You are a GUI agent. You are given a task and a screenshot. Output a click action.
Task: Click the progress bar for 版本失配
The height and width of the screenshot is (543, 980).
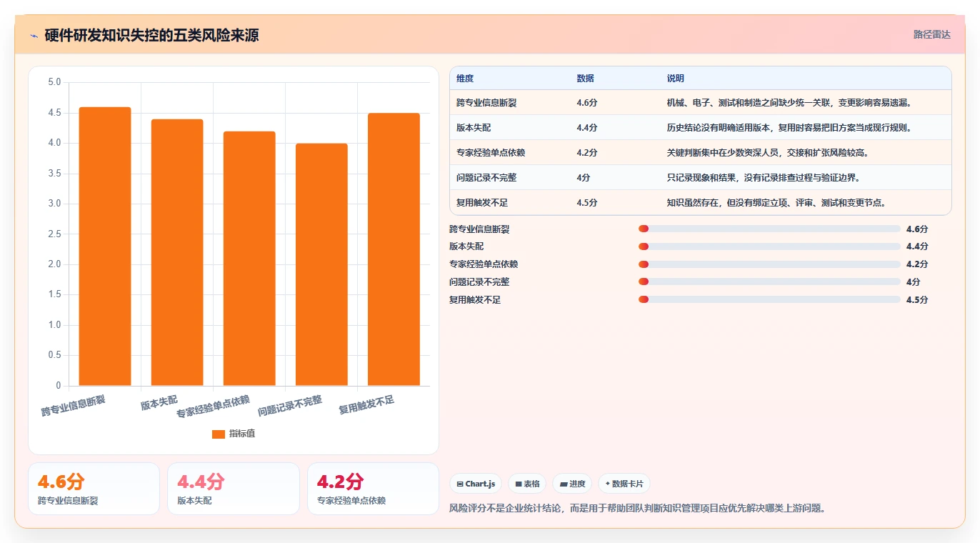point(769,246)
